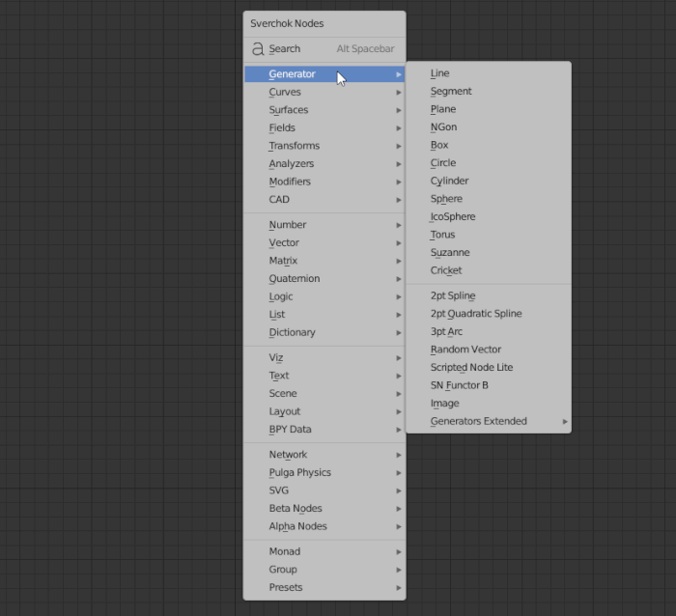
Task: Open the Quaternion category
Action: coord(324,278)
